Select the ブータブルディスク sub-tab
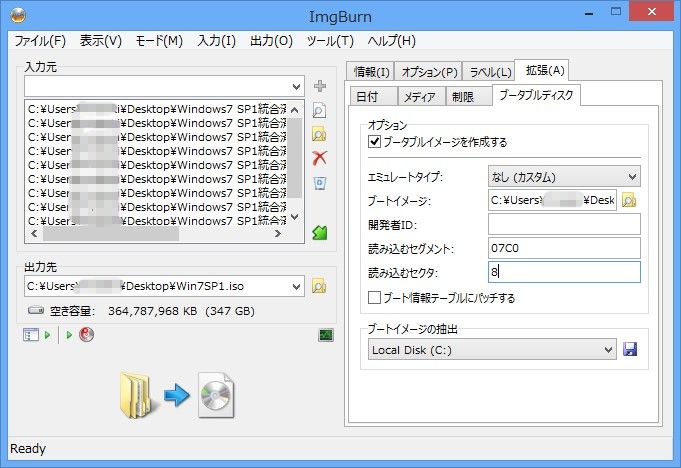The width and height of the screenshot is (681, 468). click(536, 95)
